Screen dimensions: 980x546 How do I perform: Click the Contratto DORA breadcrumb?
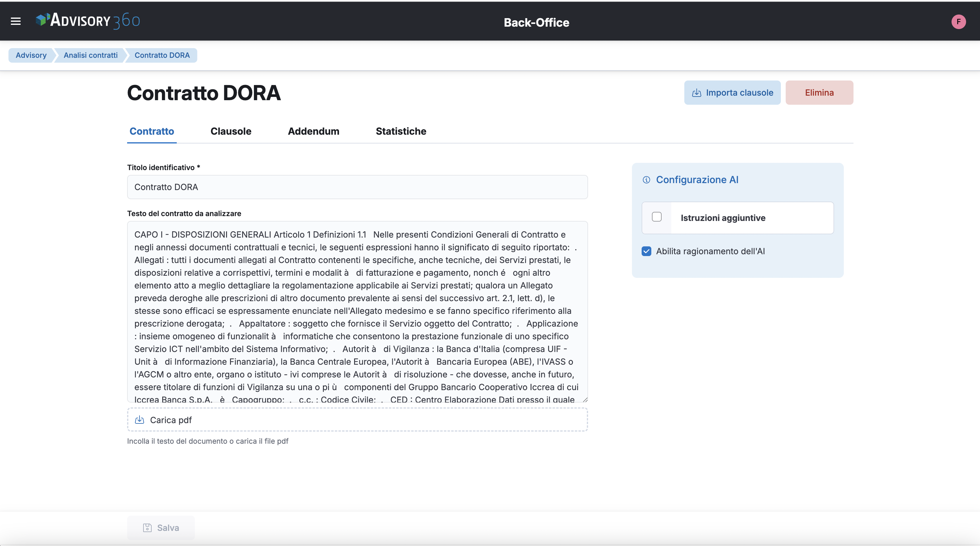(x=162, y=55)
